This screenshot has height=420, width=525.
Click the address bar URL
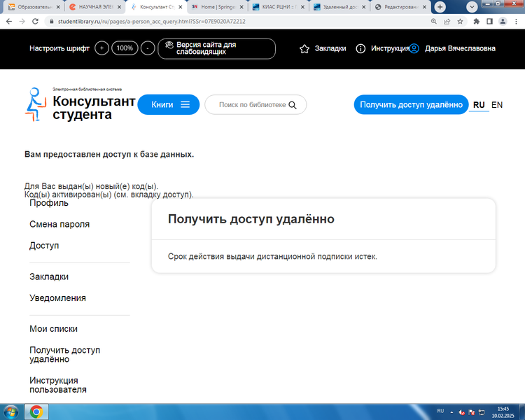151,22
